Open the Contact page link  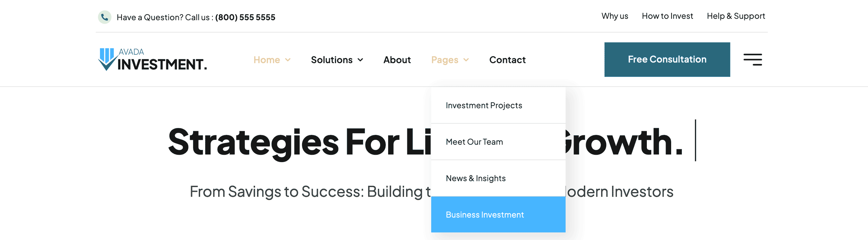point(507,60)
